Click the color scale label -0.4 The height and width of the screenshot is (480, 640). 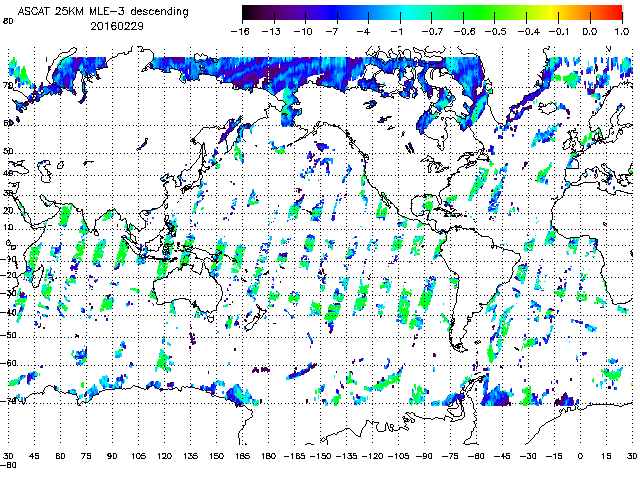click(527, 31)
